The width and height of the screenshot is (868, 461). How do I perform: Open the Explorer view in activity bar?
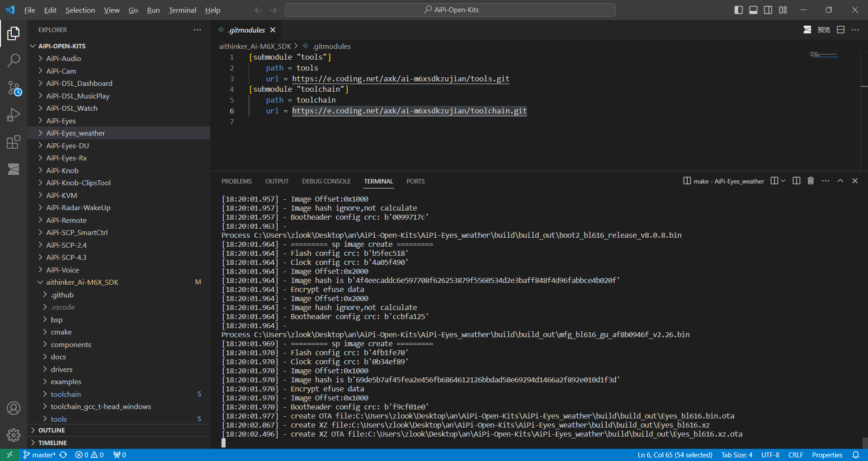tap(14, 33)
